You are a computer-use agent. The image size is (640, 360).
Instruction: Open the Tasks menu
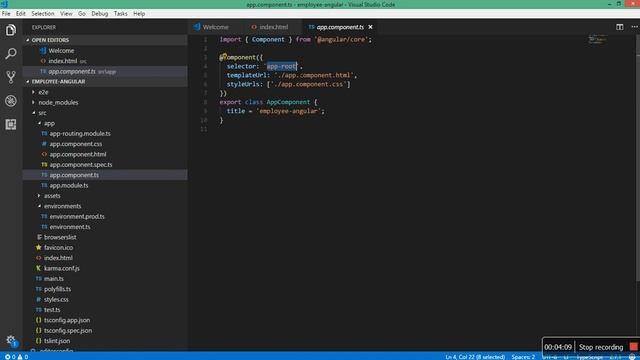120,13
